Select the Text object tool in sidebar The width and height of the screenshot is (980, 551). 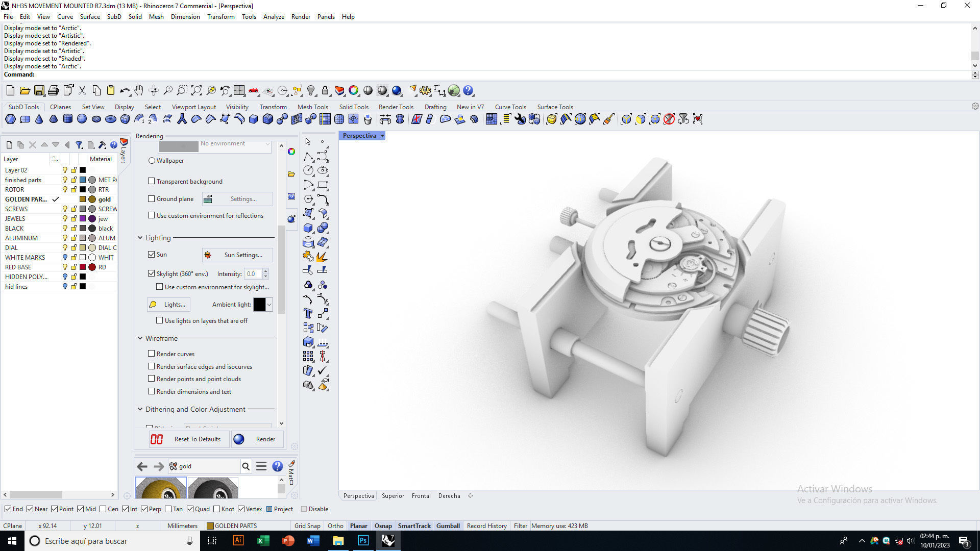pos(308,313)
